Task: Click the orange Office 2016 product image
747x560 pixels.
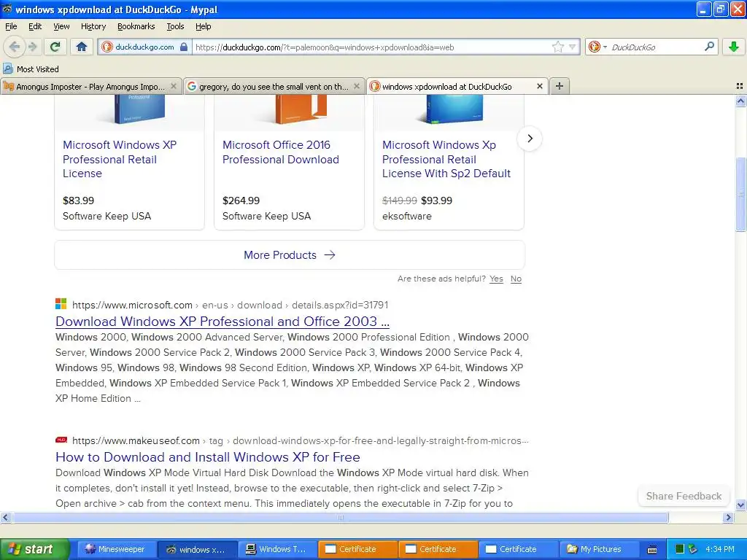Action: coord(301,109)
